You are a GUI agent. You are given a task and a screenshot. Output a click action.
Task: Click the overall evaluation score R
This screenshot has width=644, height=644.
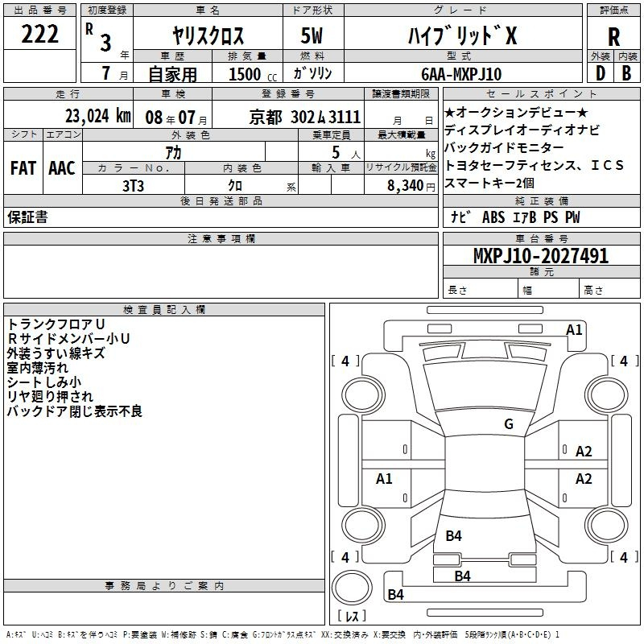point(613,37)
